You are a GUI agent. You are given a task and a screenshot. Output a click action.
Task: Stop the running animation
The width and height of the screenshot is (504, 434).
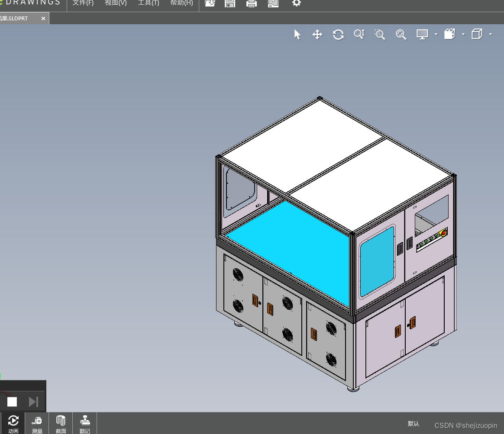pos(12,402)
